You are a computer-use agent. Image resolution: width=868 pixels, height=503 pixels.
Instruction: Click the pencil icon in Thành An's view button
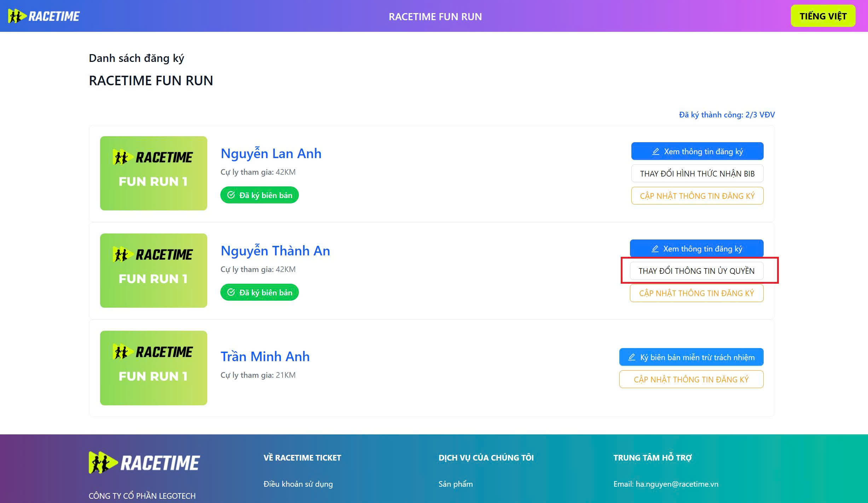pyautogui.click(x=655, y=249)
